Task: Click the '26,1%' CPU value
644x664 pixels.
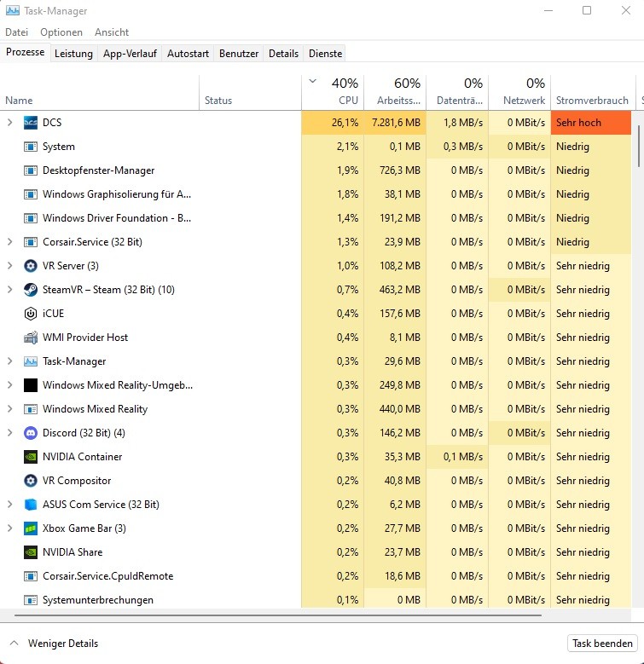Action: click(345, 123)
